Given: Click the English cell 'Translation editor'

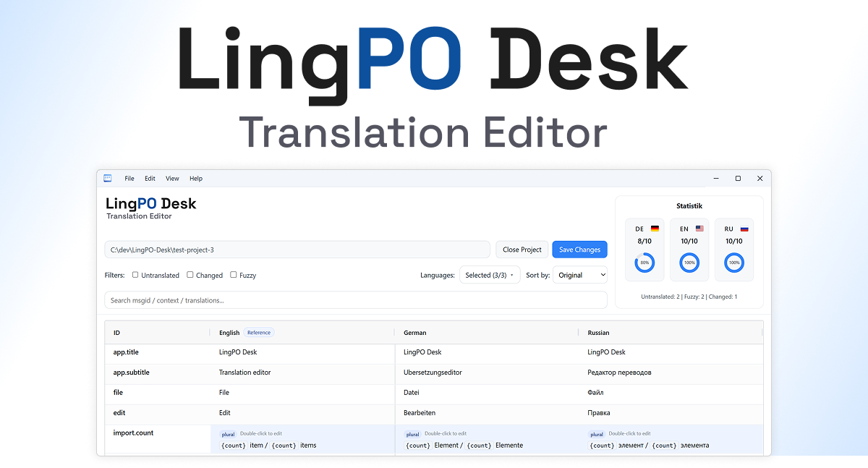Looking at the screenshot, I should 245,373.
